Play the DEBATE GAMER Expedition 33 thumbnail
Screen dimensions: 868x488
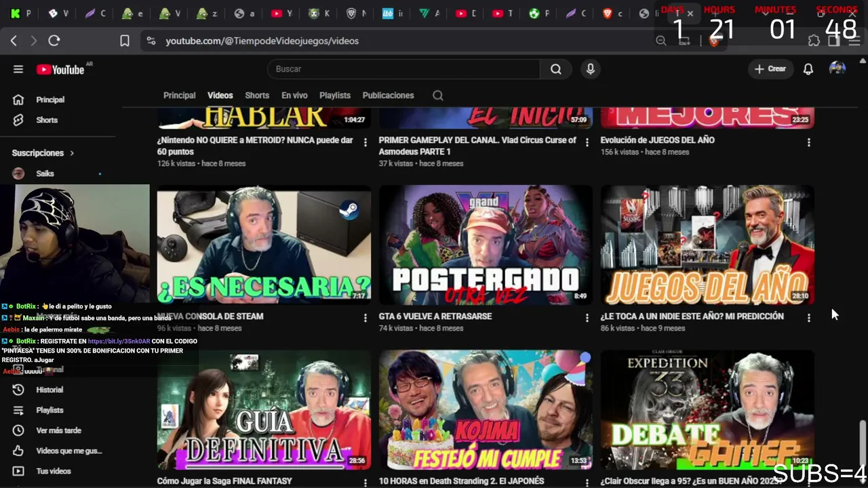[707, 410]
